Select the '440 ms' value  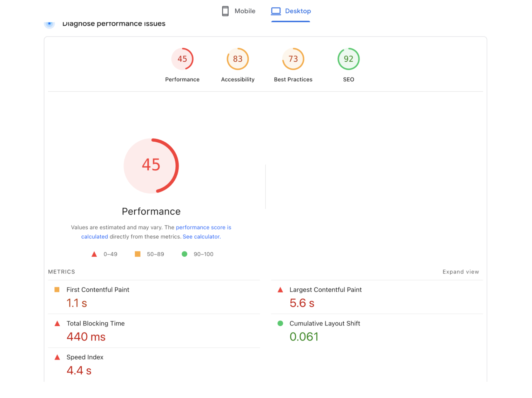click(86, 337)
